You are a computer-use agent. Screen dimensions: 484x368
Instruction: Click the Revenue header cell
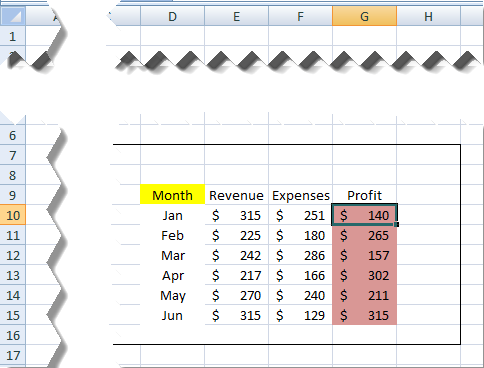236,195
